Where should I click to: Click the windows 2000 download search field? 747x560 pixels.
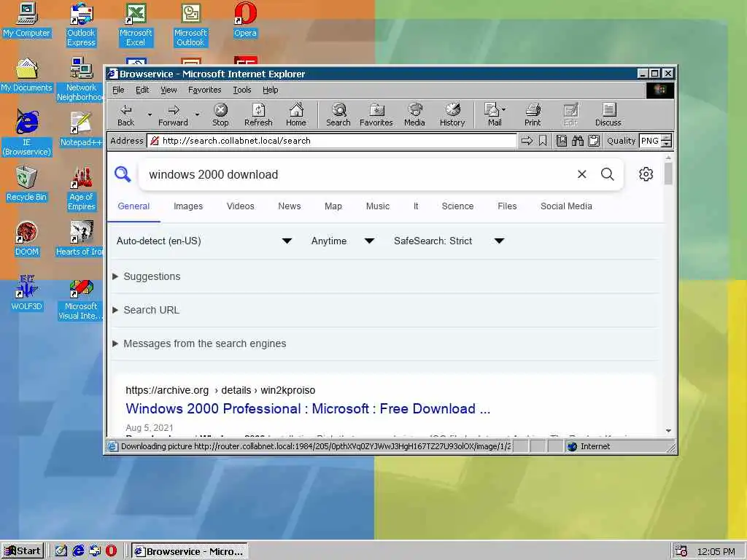click(x=357, y=174)
